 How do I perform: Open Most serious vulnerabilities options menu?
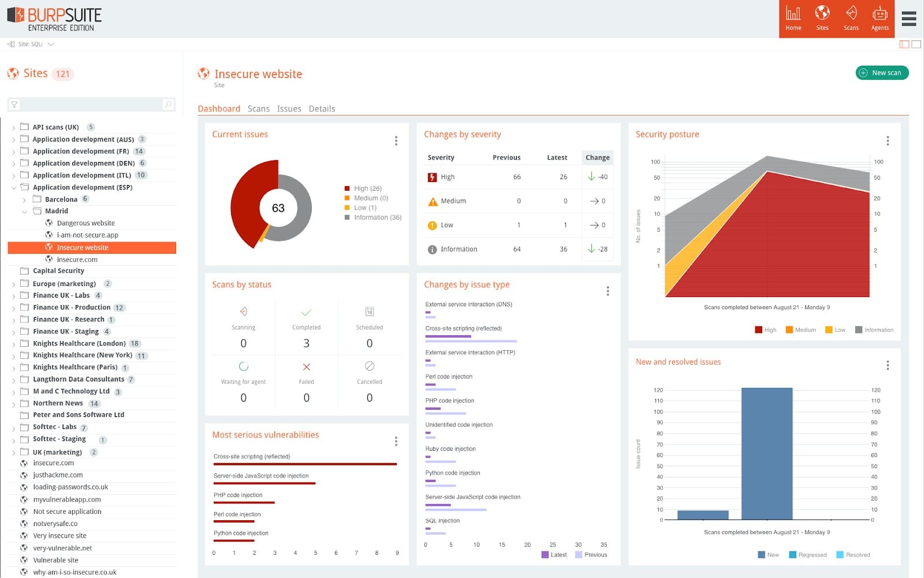[396, 441]
